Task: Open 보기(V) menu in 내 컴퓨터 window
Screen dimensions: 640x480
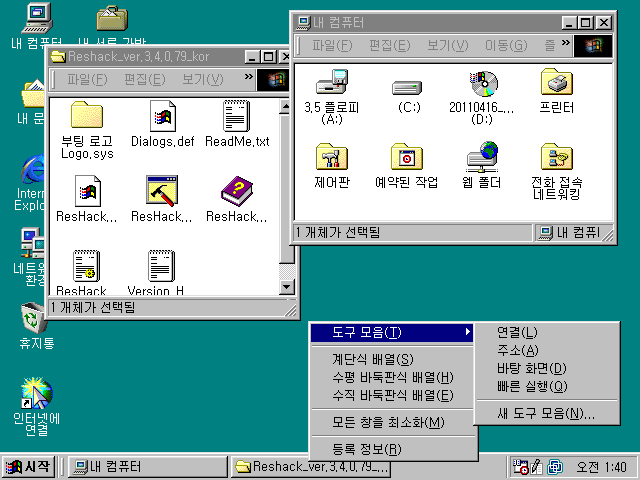Action: pyautogui.click(x=447, y=45)
